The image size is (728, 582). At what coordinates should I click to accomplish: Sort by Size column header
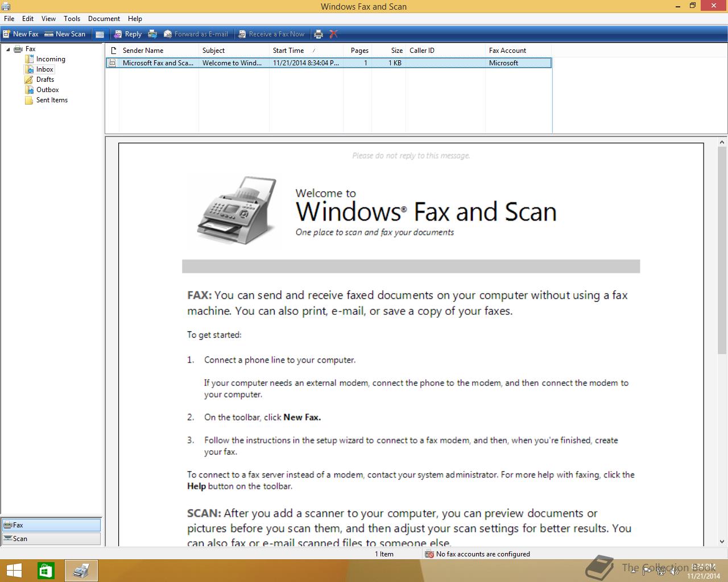tap(389, 51)
